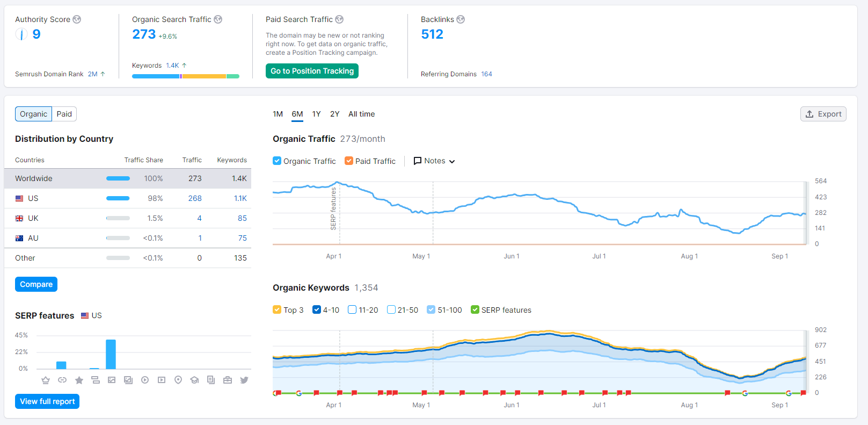Switch to the Organic tab
This screenshot has width=868, height=425.
coord(34,114)
